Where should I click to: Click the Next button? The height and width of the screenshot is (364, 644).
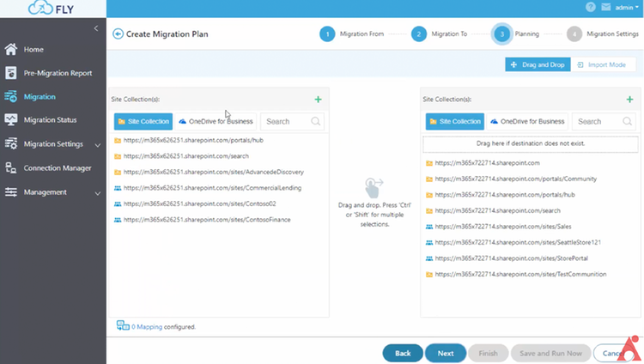[x=446, y=354]
